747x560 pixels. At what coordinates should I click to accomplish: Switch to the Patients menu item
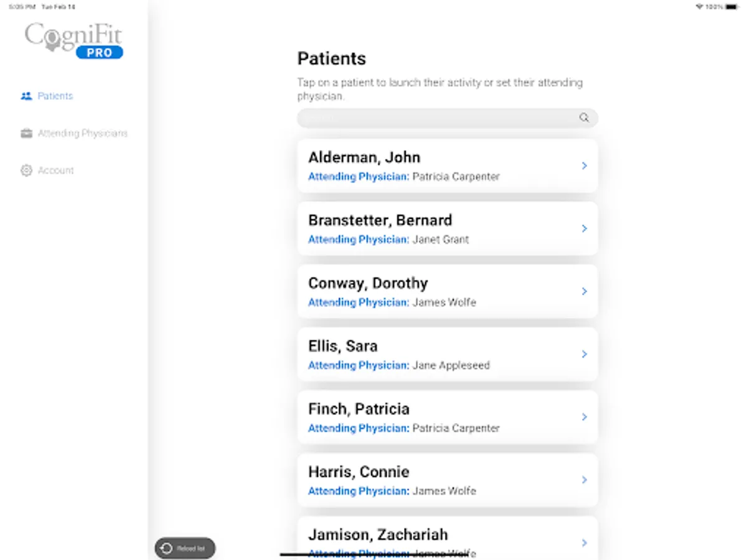[x=55, y=96]
